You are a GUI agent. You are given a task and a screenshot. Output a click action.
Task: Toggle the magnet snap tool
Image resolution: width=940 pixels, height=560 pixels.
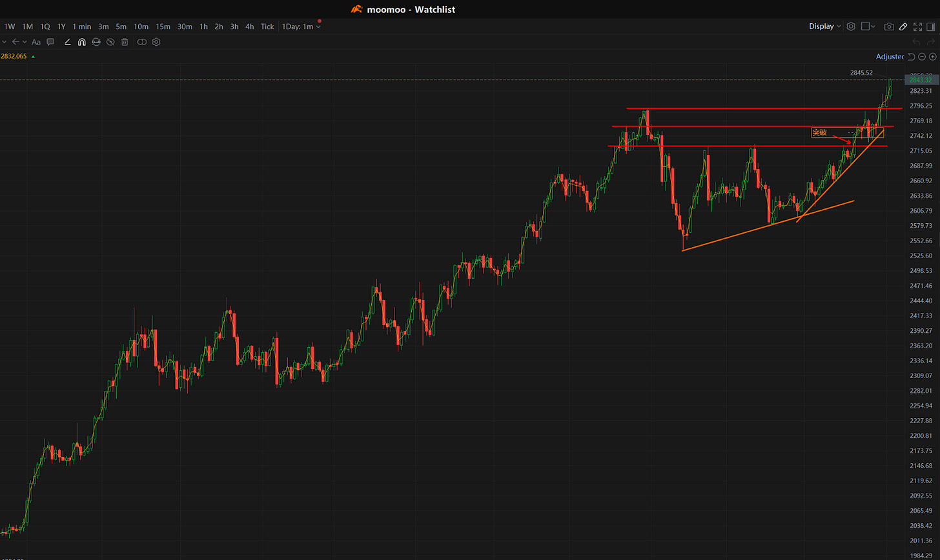[x=82, y=42]
